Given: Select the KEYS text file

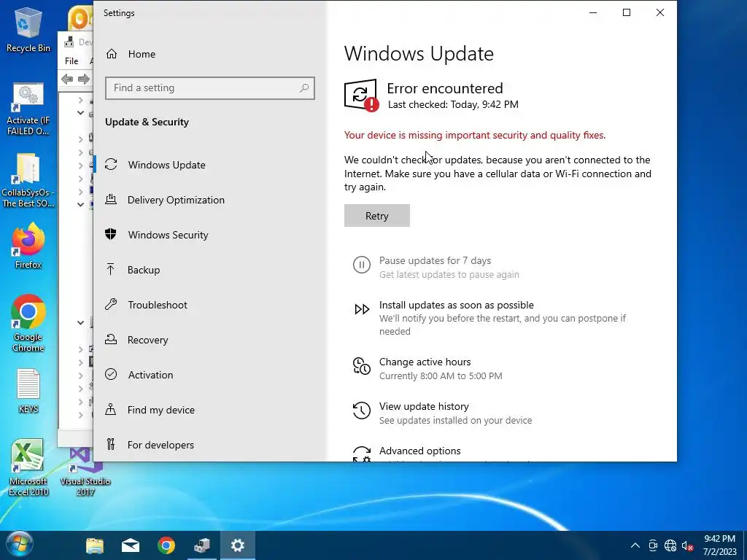Looking at the screenshot, I should (28, 391).
